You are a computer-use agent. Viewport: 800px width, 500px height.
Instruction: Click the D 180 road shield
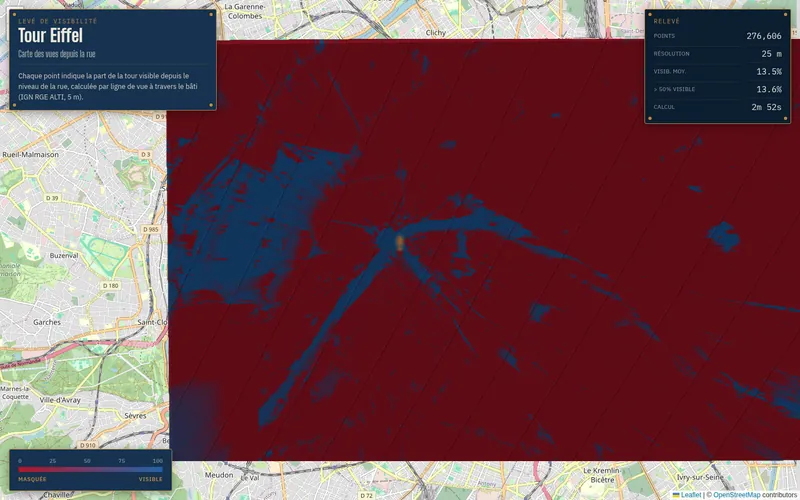click(x=111, y=286)
